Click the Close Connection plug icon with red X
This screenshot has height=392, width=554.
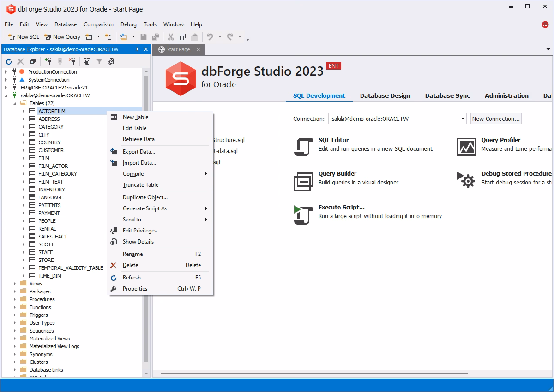(72, 61)
